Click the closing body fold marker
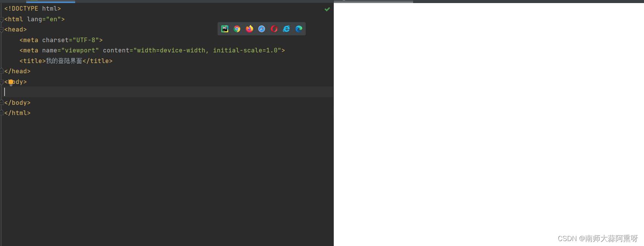The width and height of the screenshot is (644, 246). 2,102
